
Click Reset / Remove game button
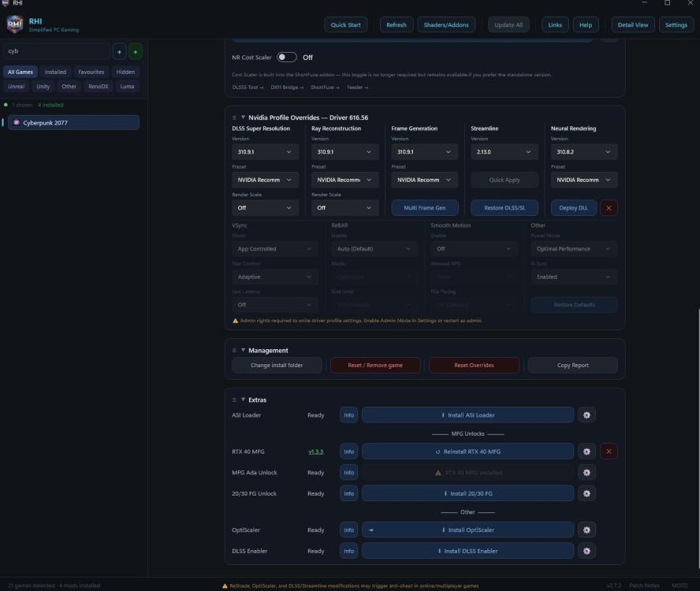click(375, 365)
